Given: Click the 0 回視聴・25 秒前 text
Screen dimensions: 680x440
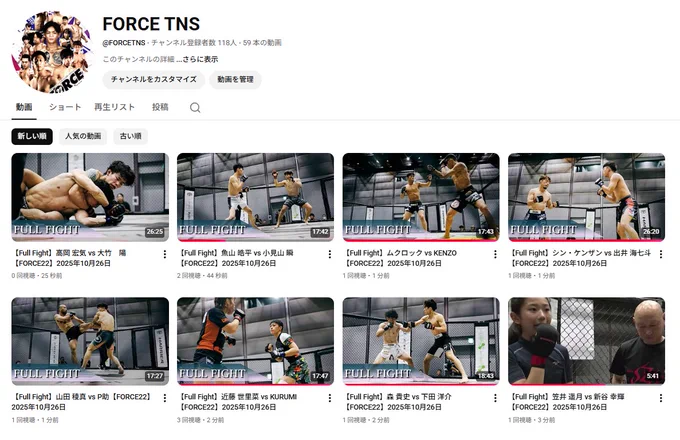Looking at the screenshot, I should (x=37, y=276).
